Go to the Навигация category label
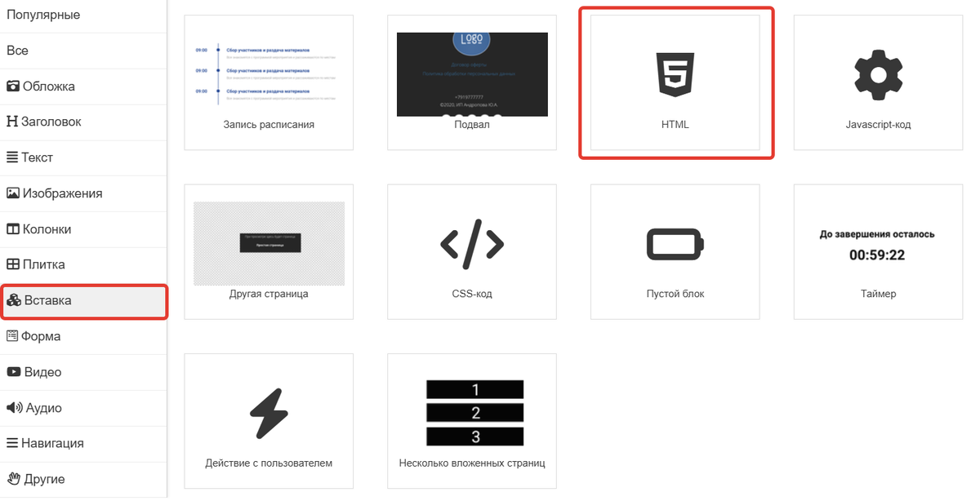This screenshot has width=980, height=501. [x=53, y=443]
